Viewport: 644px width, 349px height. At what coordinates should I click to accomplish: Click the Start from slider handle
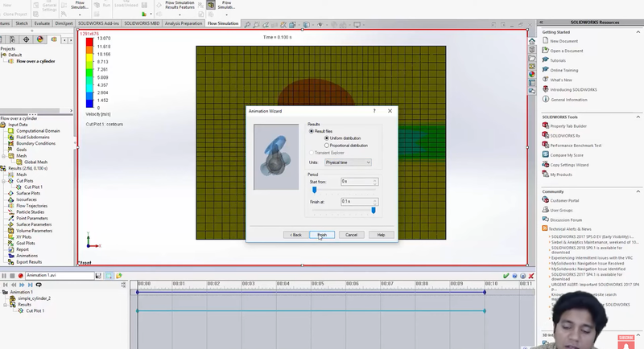[314, 190]
